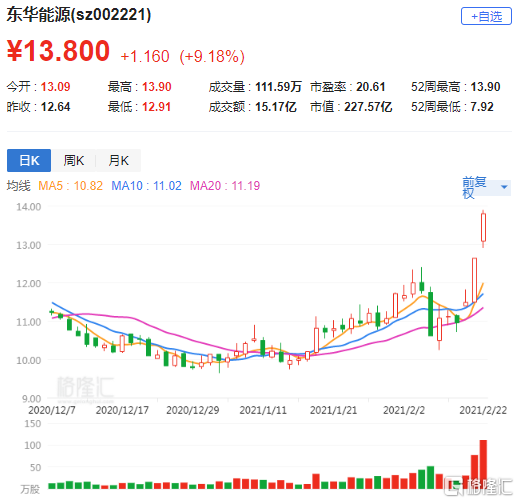Viewport: 519px width, 503px height.
Task: Click the 14.00 price axis label
Action: click(29, 207)
